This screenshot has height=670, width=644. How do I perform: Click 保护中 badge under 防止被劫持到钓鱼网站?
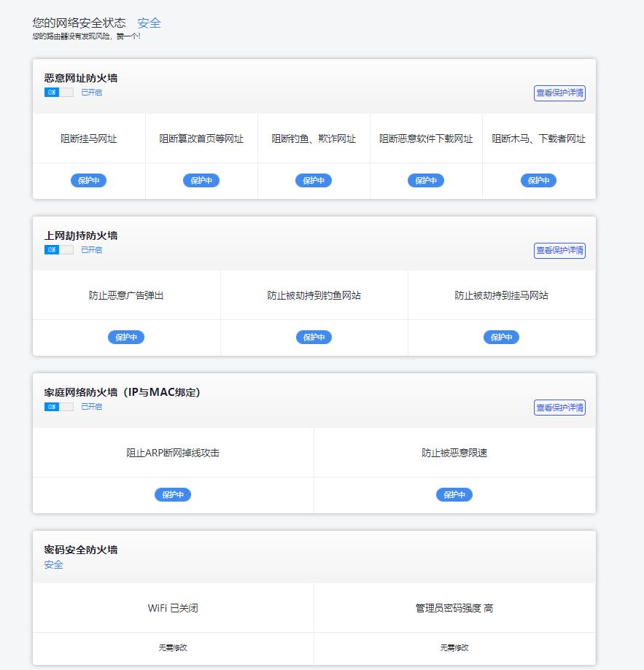314,337
